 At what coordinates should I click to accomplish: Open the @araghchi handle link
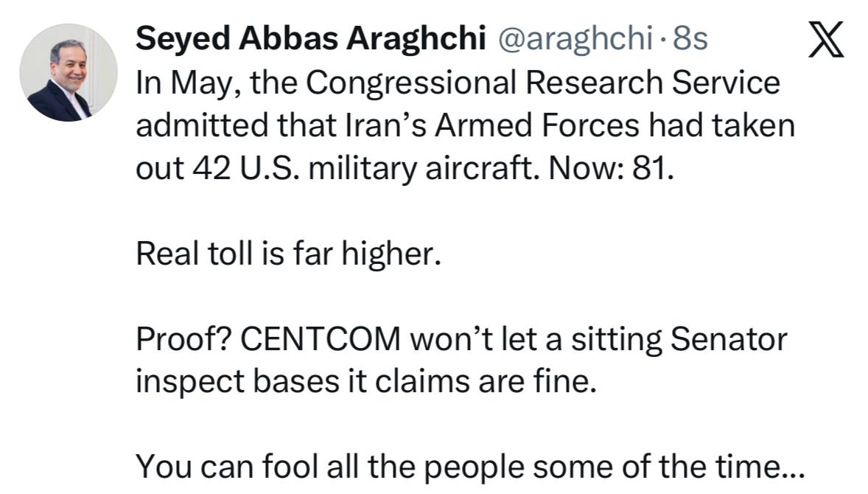pos(575,39)
